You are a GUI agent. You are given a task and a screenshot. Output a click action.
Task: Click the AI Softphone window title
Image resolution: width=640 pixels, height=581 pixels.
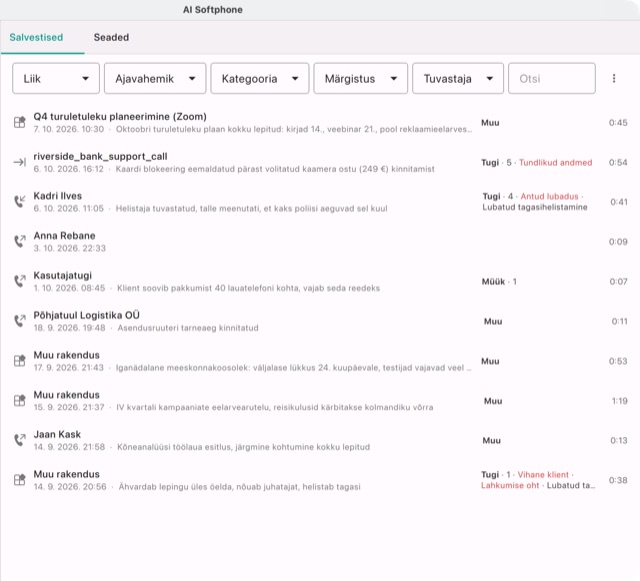click(213, 10)
